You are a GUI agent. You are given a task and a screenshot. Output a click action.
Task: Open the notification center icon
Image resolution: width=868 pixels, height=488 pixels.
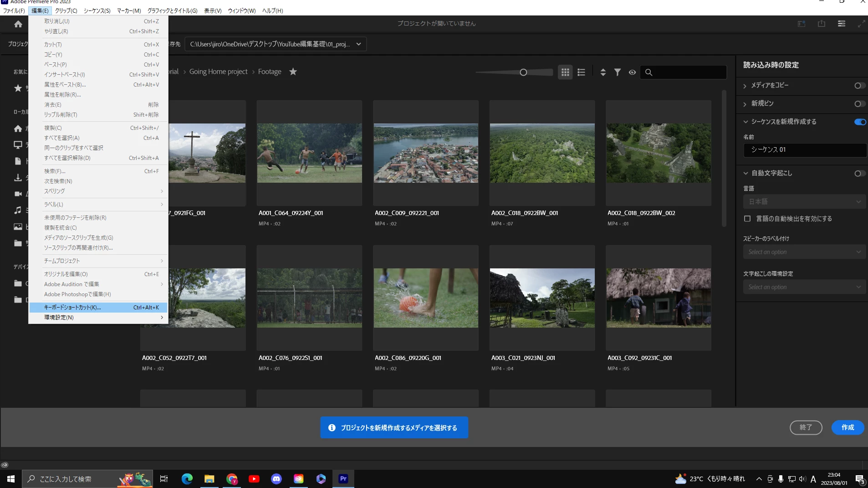860,479
